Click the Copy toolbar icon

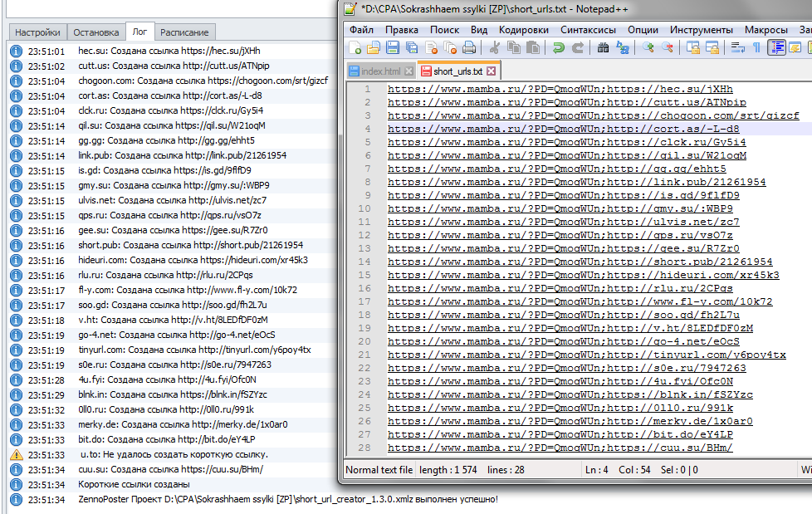pyautogui.click(x=514, y=47)
